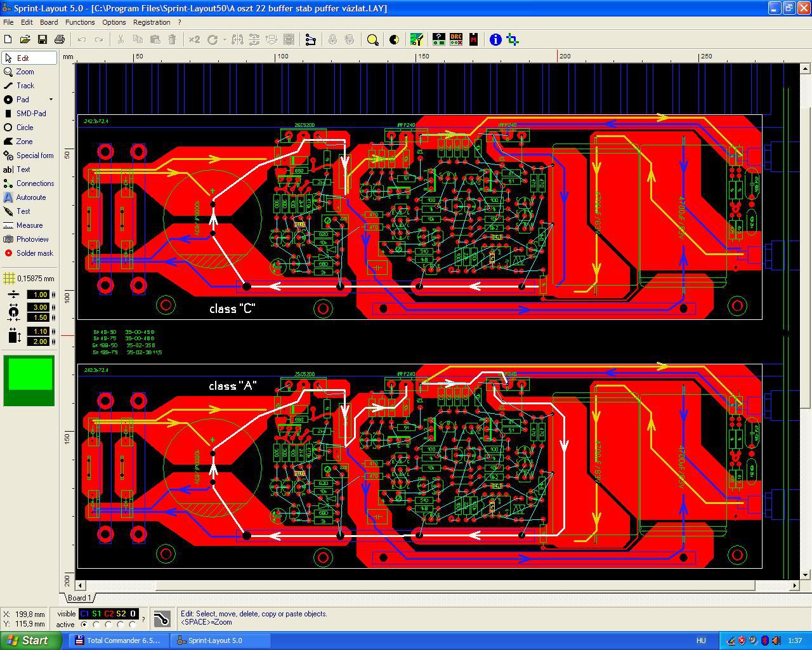Screen dimensions: 812x650
Task: Switch to the Board 1 tab
Action: [x=79, y=598]
